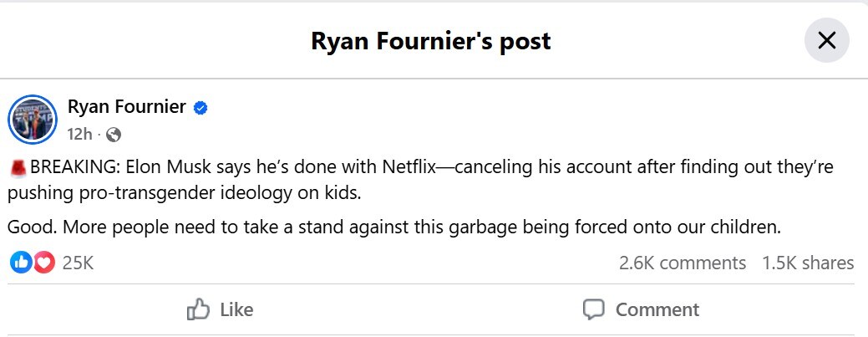Click the speech bubble Comment icon
The image size is (868, 337).
pos(593,309)
